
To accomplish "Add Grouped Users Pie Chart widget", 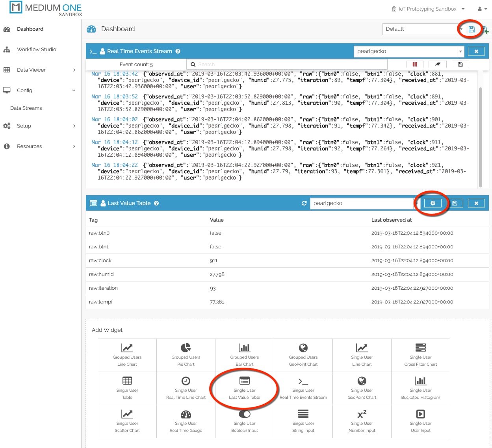I will click(186, 355).
